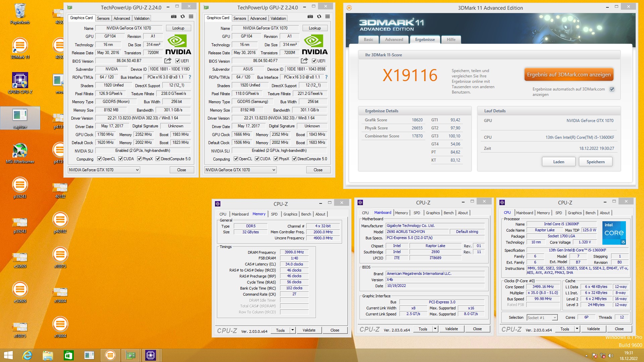The image size is (644, 362).
Task: Click the Windows Start button
Action: [8, 355]
